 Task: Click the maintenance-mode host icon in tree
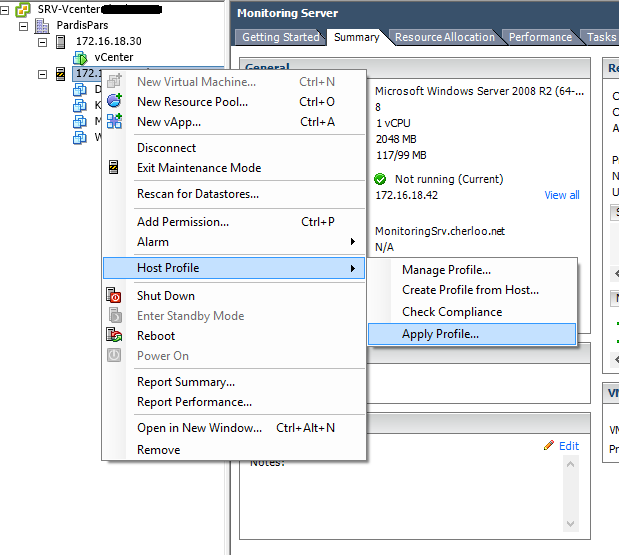[x=60, y=74]
